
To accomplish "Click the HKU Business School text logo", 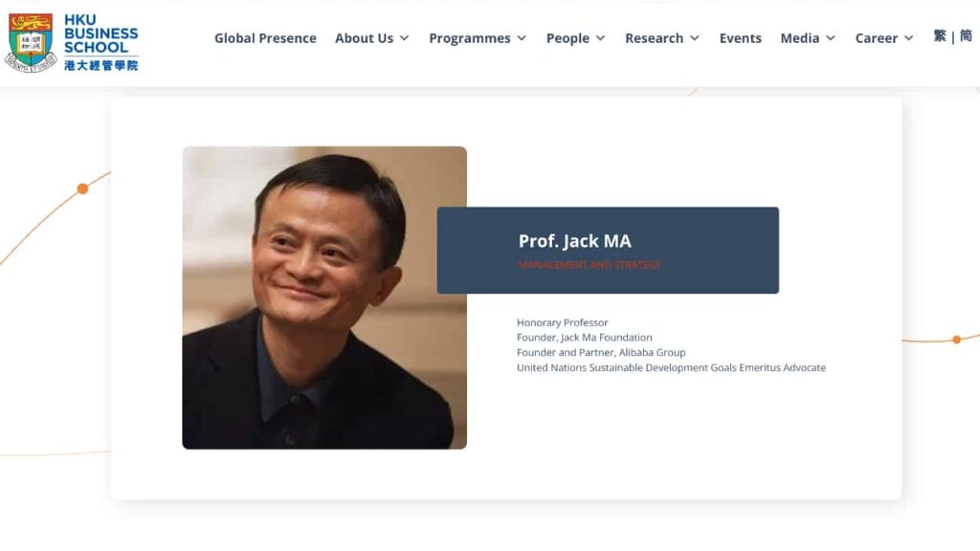I will tap(100, 42).
